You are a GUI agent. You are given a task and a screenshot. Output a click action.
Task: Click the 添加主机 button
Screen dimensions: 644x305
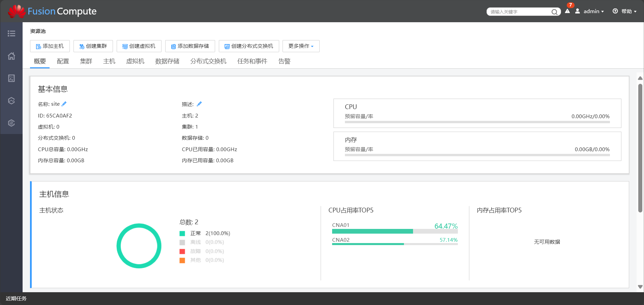coord(50,46)
